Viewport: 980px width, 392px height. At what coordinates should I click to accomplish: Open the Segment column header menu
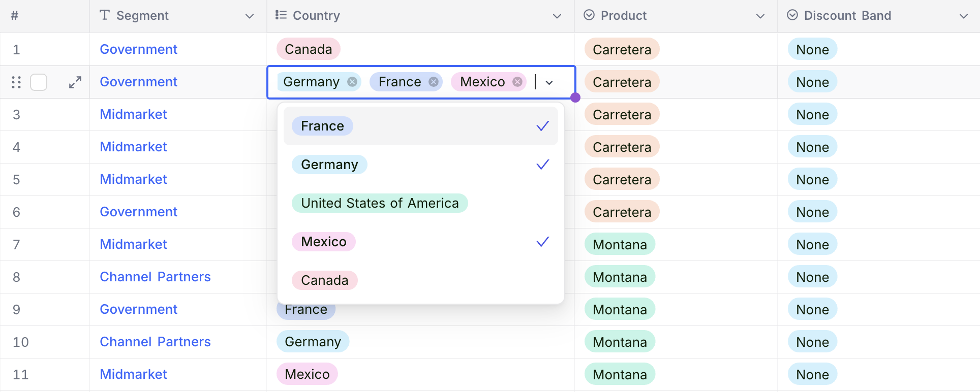point(250,16)
